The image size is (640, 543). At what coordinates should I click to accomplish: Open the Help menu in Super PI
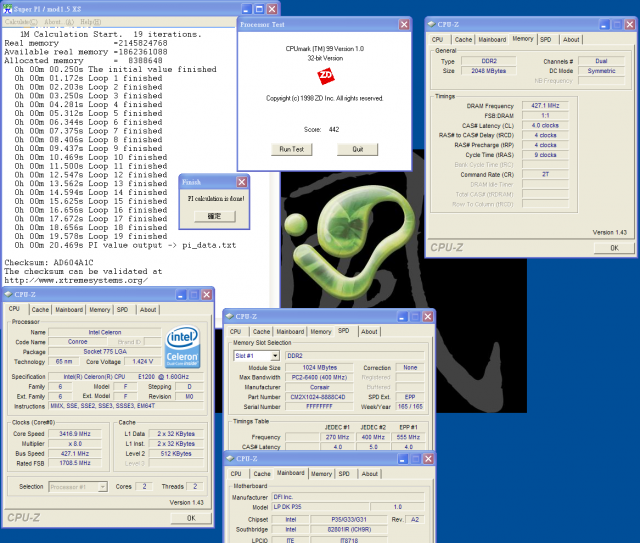click(91, 22)
